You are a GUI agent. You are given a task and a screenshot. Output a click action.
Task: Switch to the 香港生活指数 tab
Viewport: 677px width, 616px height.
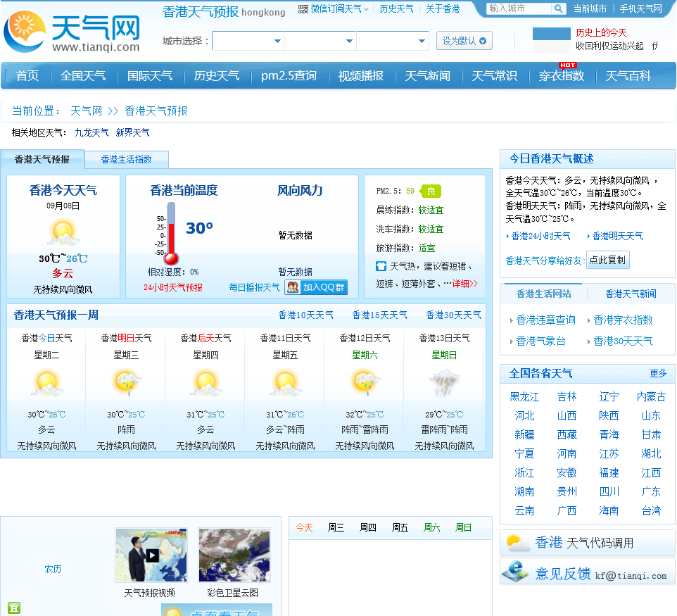pyautogui.click(x=127, y=159)
